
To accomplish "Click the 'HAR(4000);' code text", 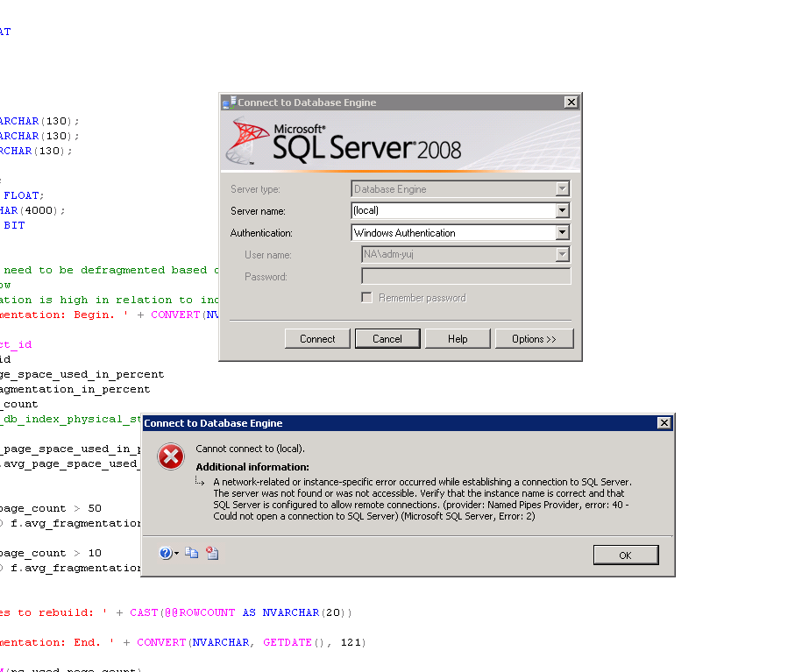I will (32, 210).
